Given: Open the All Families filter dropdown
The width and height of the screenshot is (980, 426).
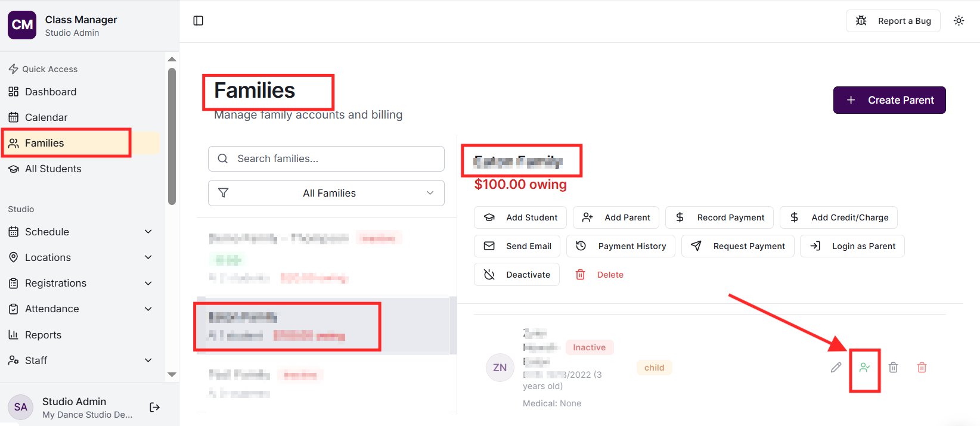Looking at the screenshot, I should point(326,193).
